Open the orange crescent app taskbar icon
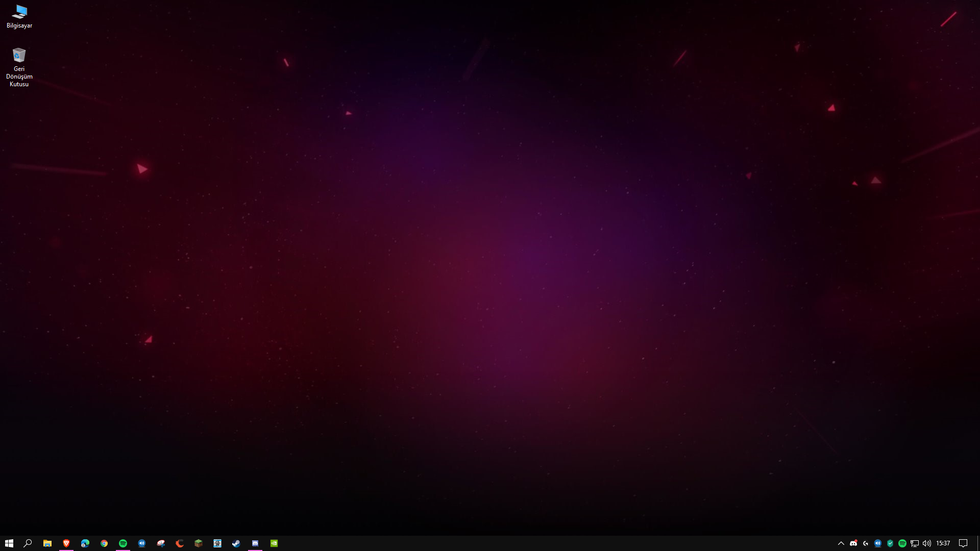This screenshot has width=980, height=551. [180, 543]
